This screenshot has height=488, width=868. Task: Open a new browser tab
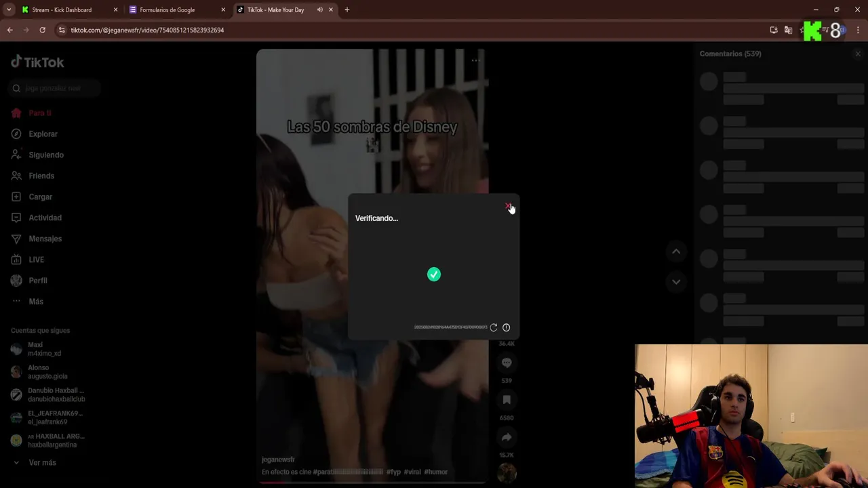[x=347, y=9]
